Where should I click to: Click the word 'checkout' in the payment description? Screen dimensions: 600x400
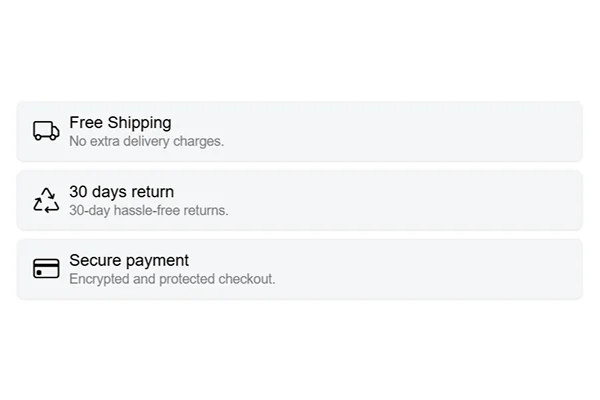246,279
